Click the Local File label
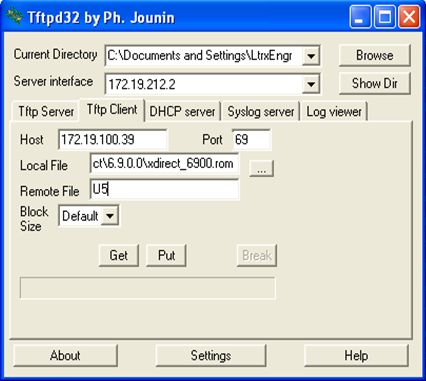 click(x=44, y=166)
